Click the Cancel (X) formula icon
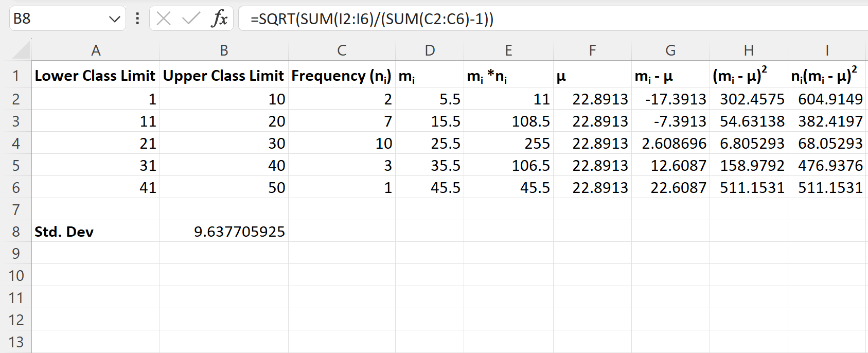 coord(164,19)
